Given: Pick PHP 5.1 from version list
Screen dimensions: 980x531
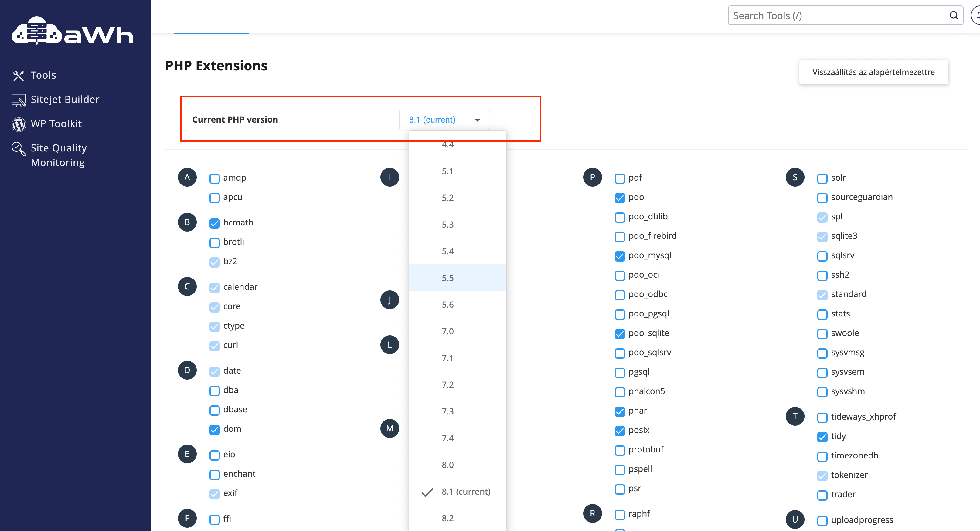Looking at the screenshot, I should click(x=457, y=171).
